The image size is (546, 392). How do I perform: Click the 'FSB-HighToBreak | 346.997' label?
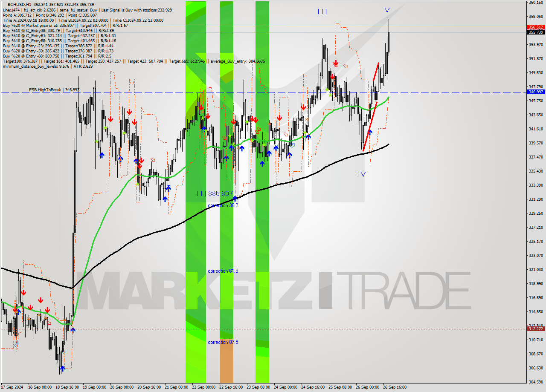point(54,90)
